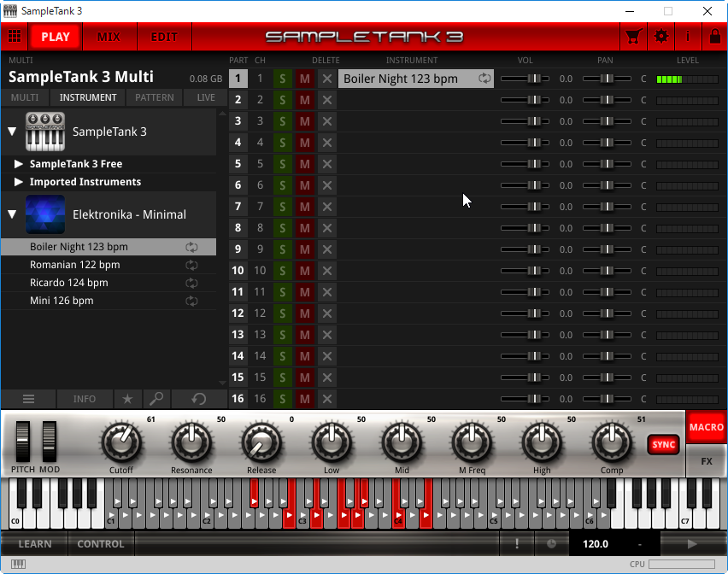Click the LEARN button
Image resolution: width=728 pixels, height=574 pixels.
pyautogui.click(x=35, y=544)
